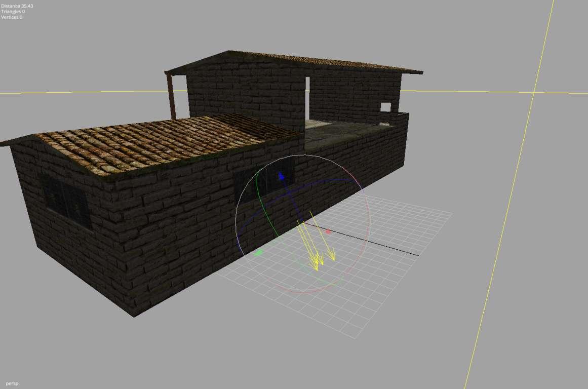Click the 'persp' camera label
Image resolution: width=588 pixels, height=389 pixels.
pyautogui.click(x=11, y=384)
